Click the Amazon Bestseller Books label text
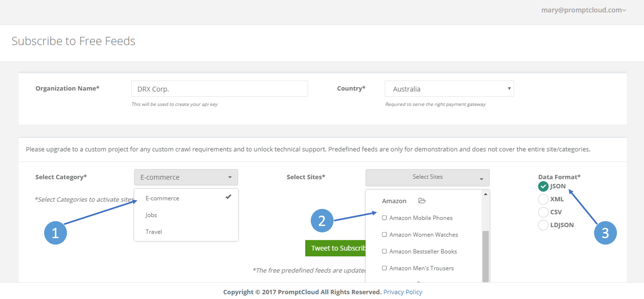Screen dimensions: 644x299 [x=423, y=251]
